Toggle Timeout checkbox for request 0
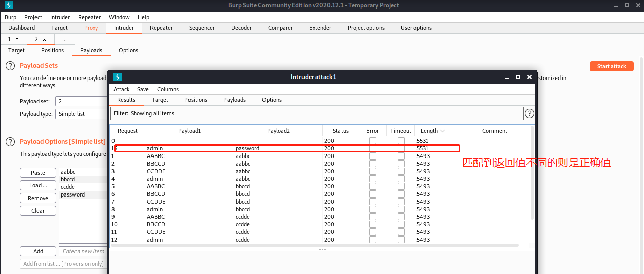 (x=401, y=141)
